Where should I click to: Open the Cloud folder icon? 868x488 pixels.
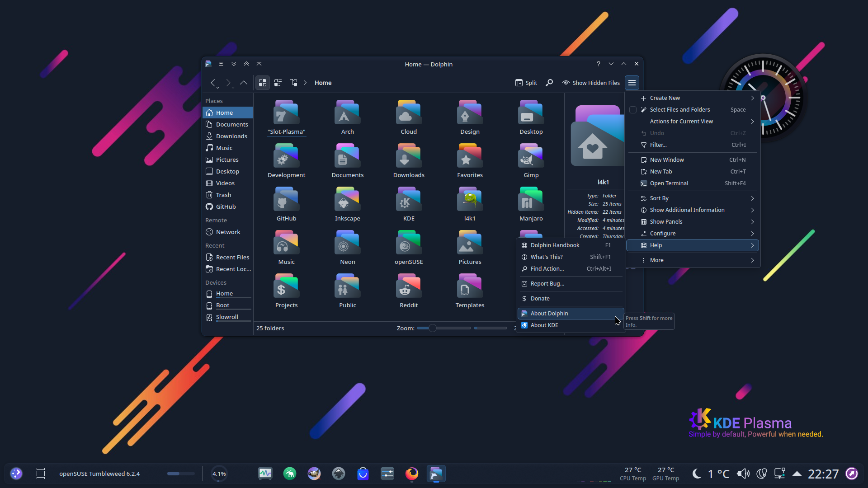(409, 113)
